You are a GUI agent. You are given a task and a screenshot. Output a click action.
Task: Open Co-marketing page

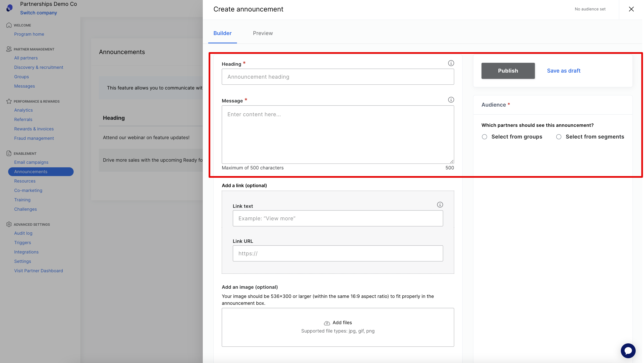pyautogui.click(x=28, y=190)
